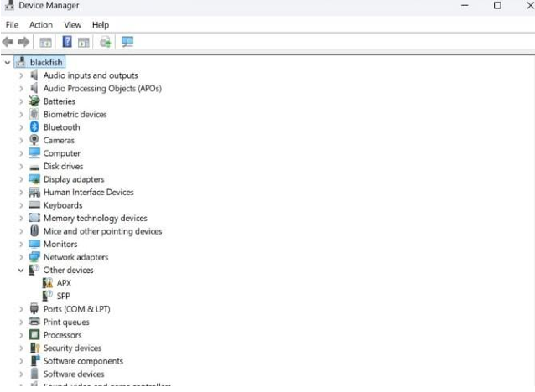Minimize the Device Manager window

[x=465, y=6]
